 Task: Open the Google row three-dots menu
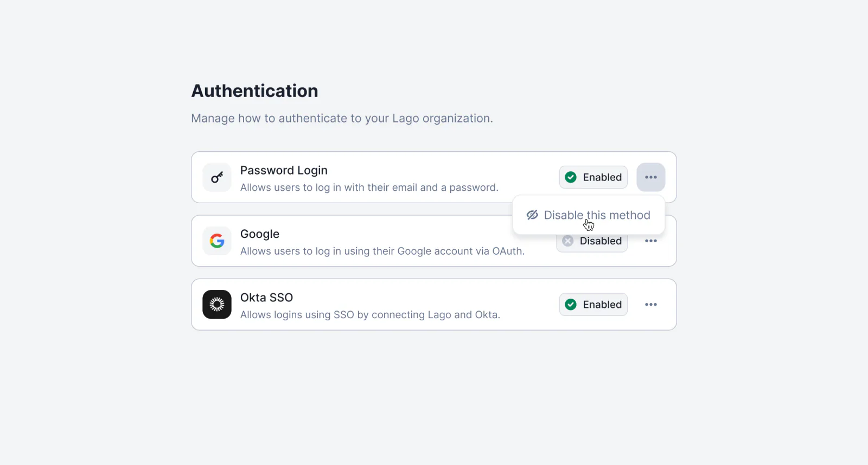click(x=651, y=241)
